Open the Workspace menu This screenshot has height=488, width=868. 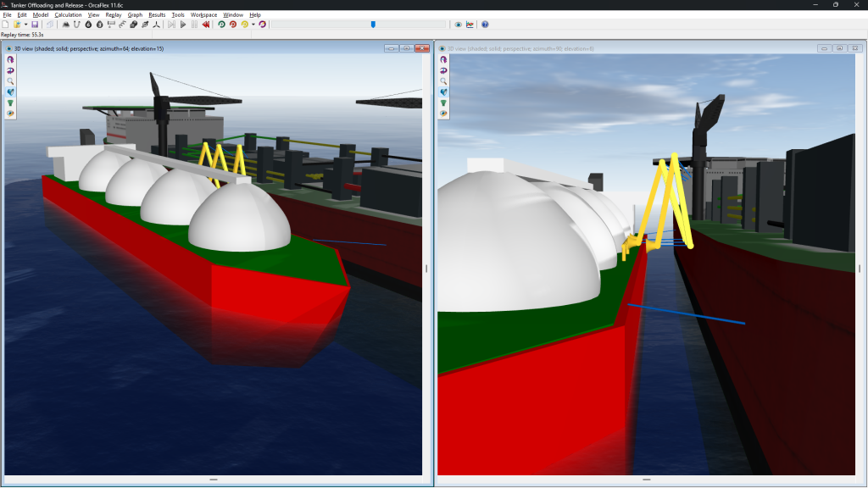[x=203, y=14]
